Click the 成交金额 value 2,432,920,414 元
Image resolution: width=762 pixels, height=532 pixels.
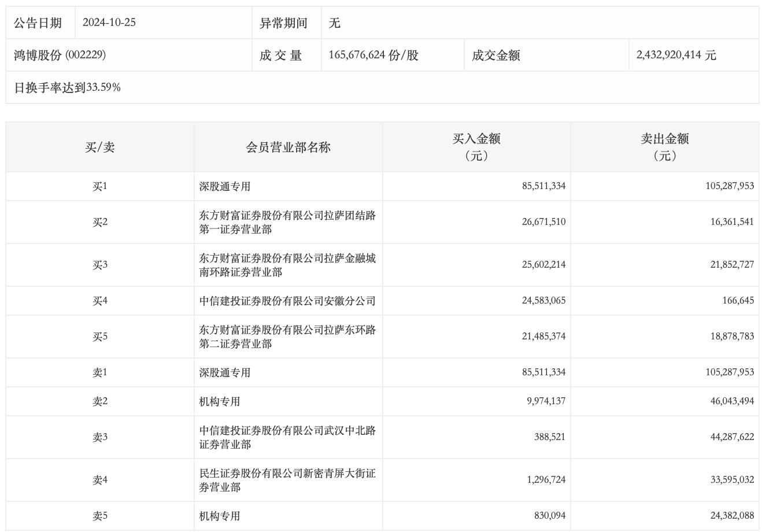pyautogui.click(x=676, y=56)
